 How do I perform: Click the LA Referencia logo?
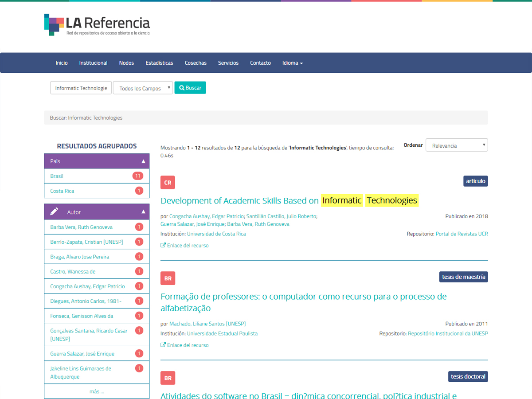97,25
